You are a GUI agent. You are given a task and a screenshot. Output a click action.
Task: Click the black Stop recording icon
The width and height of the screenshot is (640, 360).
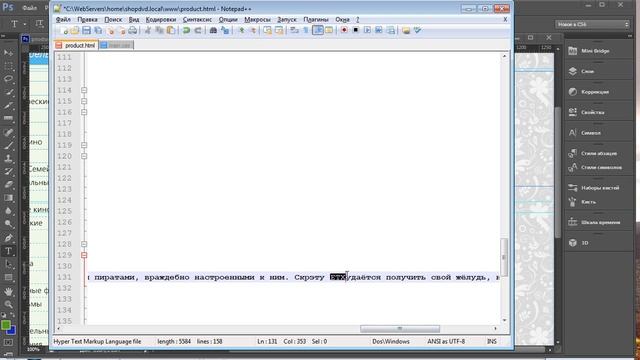coord(356,30)
